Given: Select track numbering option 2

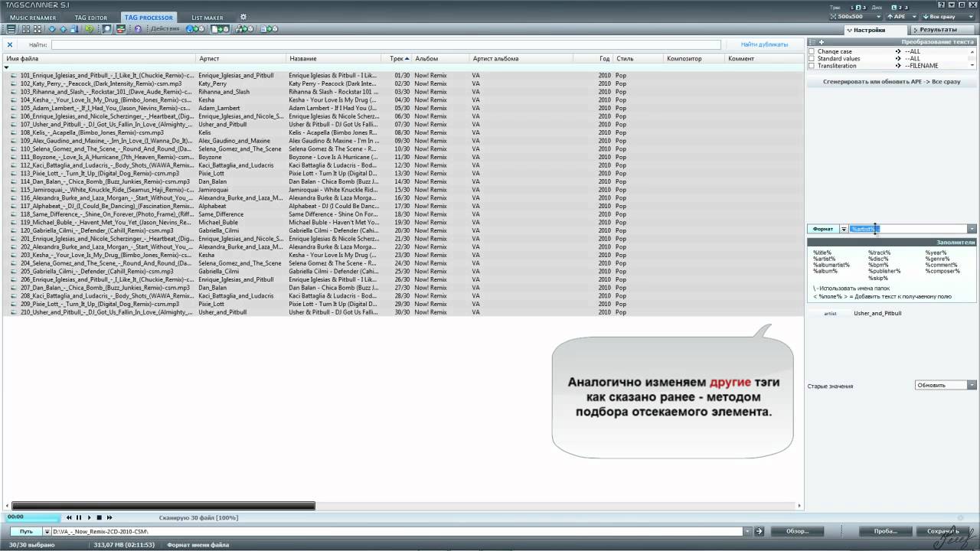Looking at the screenshot, I should [x=858, y=8].
